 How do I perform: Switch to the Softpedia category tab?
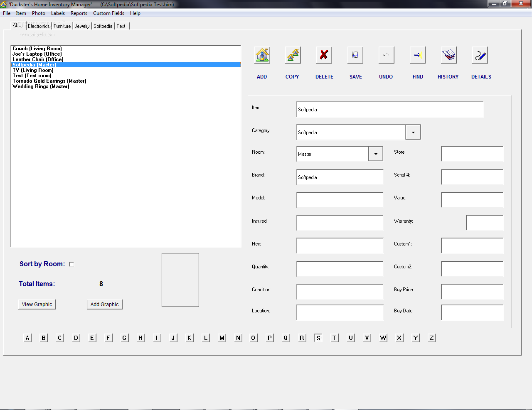[103, 26]
